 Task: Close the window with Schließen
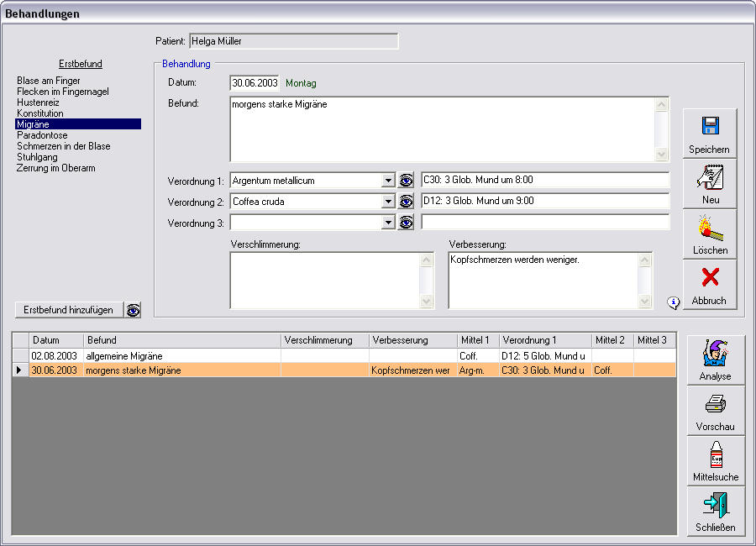(715, 511)
